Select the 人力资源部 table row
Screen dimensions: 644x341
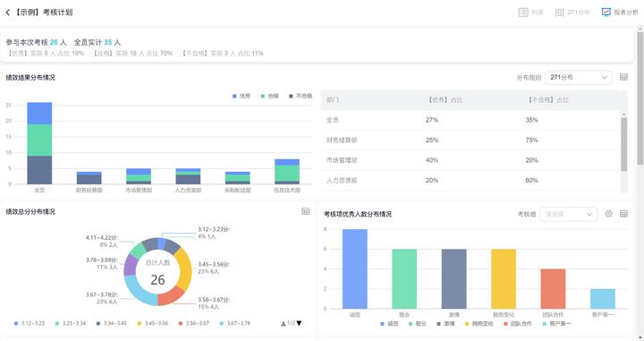pos(470,181)
